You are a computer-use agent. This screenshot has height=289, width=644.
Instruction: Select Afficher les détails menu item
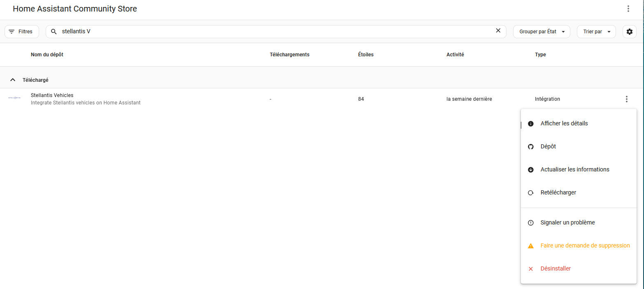click(x=579, y=123)
